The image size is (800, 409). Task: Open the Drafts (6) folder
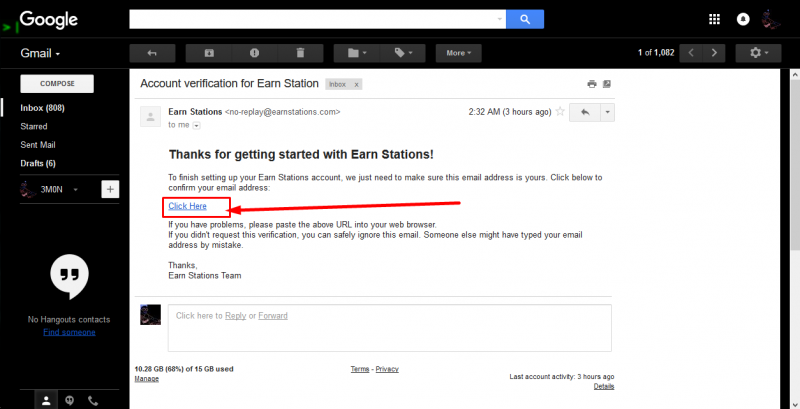38,163
